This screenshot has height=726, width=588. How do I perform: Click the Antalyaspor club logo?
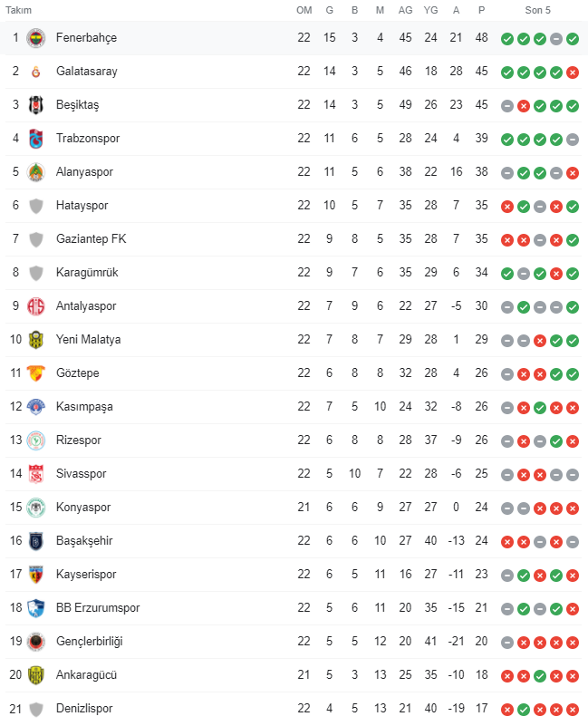click(x=35, y=306)
